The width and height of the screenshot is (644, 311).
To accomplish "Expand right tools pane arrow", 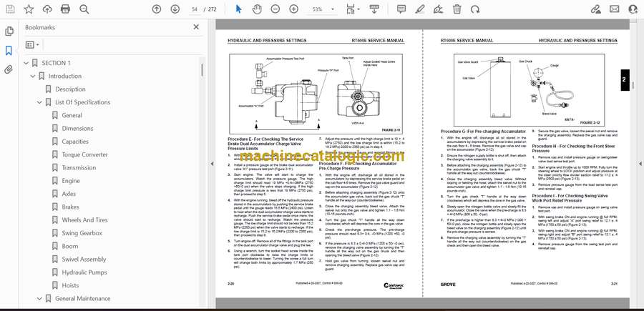I will [640, 164].
